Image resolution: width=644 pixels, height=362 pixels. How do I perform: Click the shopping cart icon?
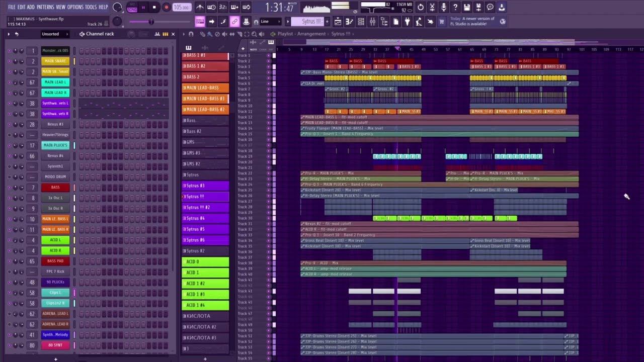click(x=442, y=22)
